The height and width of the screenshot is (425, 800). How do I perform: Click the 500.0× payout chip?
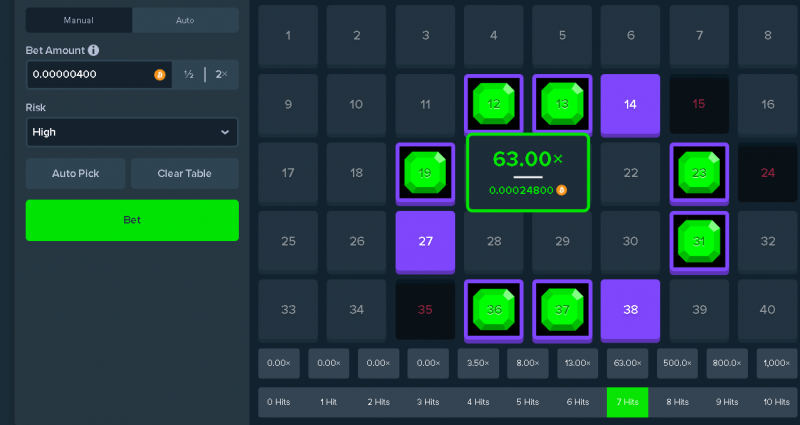click(x=677, y=363)
